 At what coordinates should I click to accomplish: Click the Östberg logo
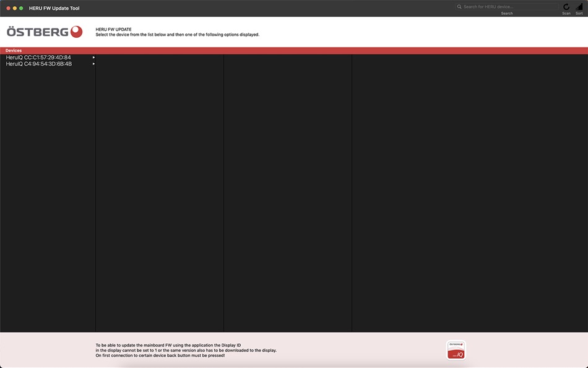[45, 32]
